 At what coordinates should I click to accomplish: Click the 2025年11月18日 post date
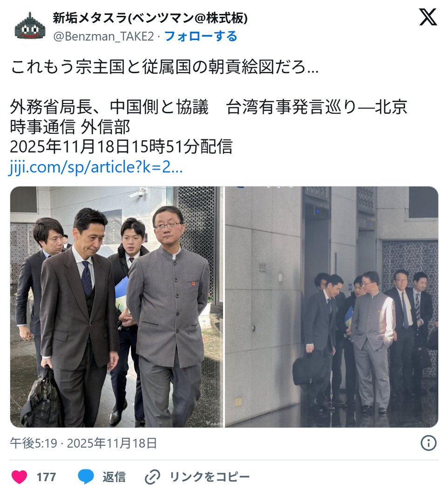(x=112, y=443)
